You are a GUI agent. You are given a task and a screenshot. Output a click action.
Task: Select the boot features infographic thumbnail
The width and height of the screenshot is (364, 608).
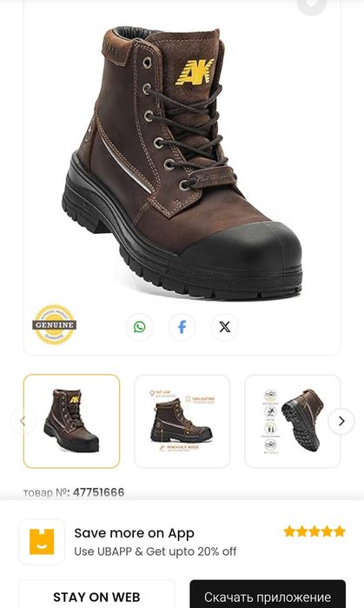pyautogui.click(x=182, y=421)
